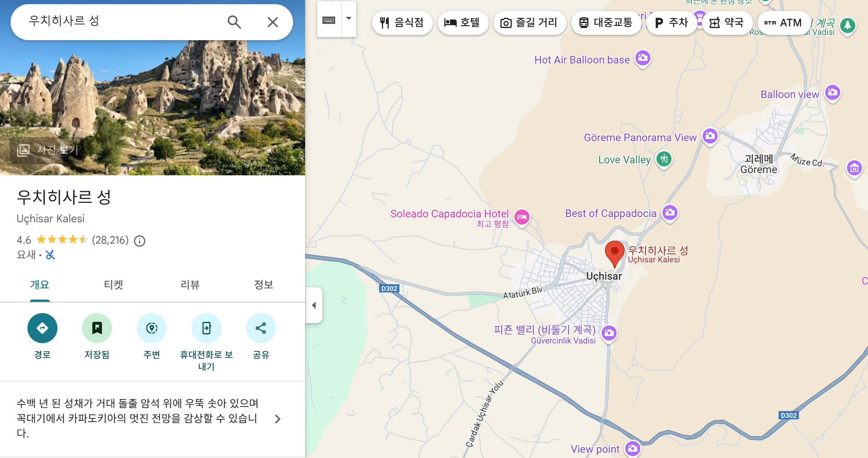Click Soleado Capadocia Hotel pin
Viewport: 868px width, 458px height.
522,217
